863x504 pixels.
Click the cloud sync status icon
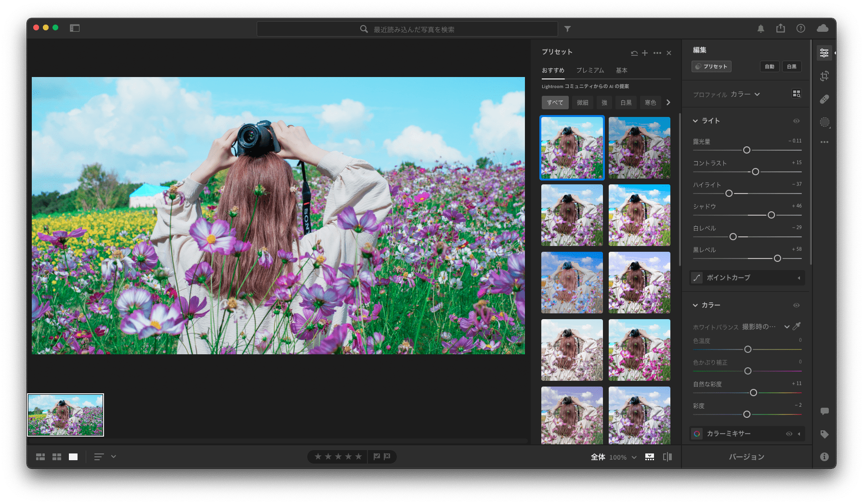823,28
